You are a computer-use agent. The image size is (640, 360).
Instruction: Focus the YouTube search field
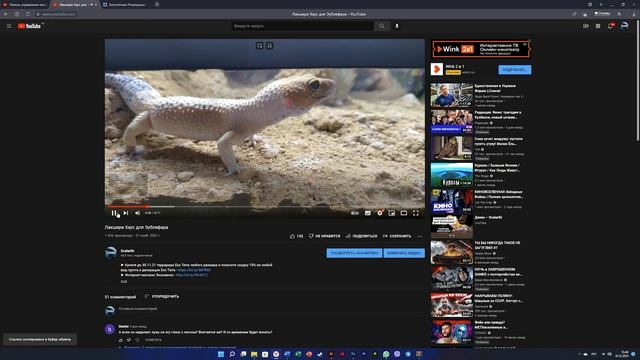(302, 26)
